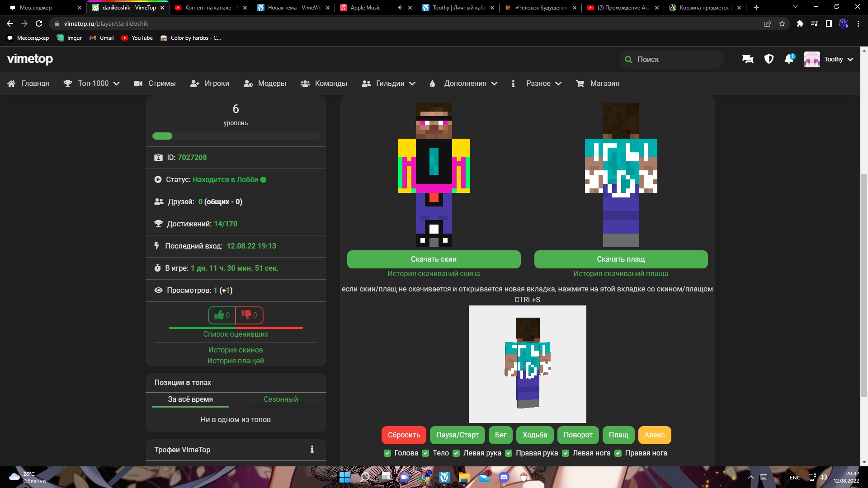
Task: Click the shield icon in header
Action: [x=769, y=59]
